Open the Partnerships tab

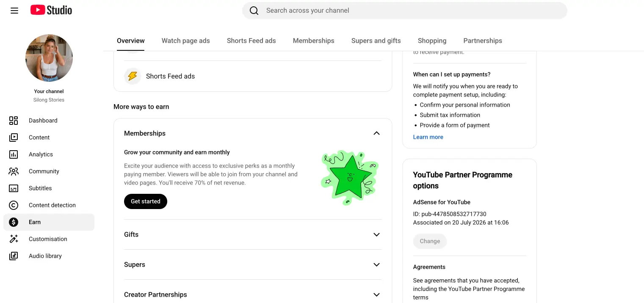point(483,41)
